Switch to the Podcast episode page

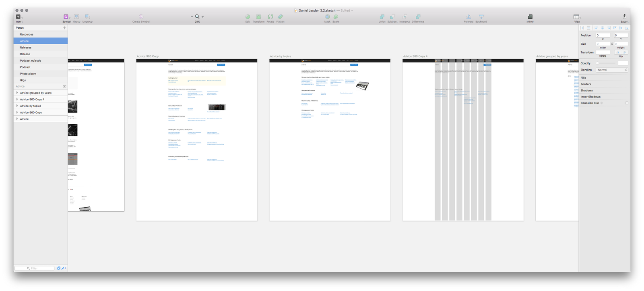pos(31,60)
